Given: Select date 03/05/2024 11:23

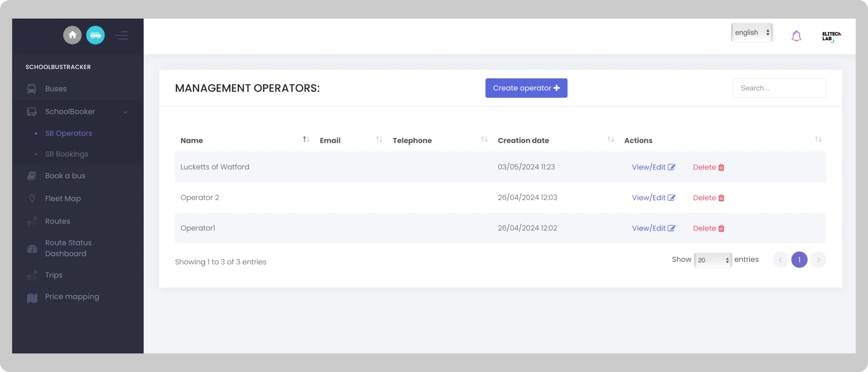Looking at the screenshot, I should pos(526,167).
